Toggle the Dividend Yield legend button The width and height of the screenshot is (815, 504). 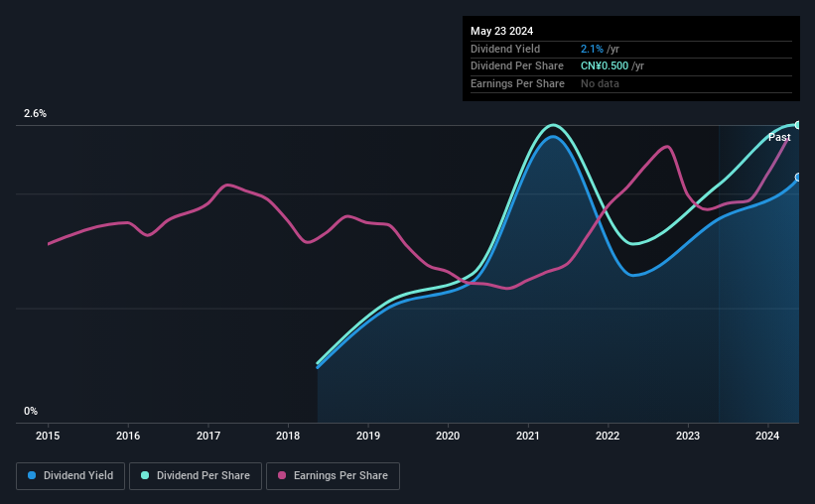(70, 476)
